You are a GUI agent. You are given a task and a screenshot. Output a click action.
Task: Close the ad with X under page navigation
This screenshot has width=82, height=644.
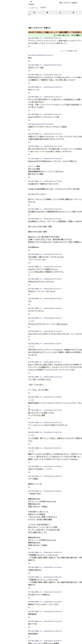click(29, 14)
